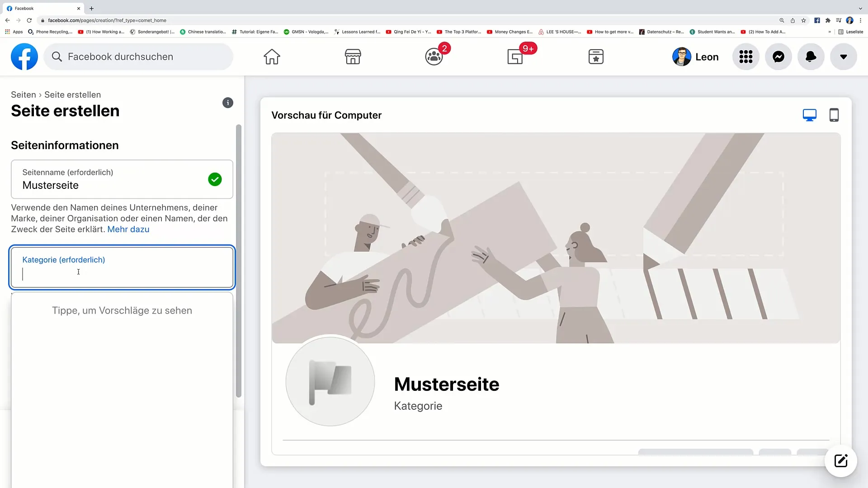Screen dimensions: 868x488
Task: Open Groups icon with 2 notifications
Action: (x=434, y=57)
